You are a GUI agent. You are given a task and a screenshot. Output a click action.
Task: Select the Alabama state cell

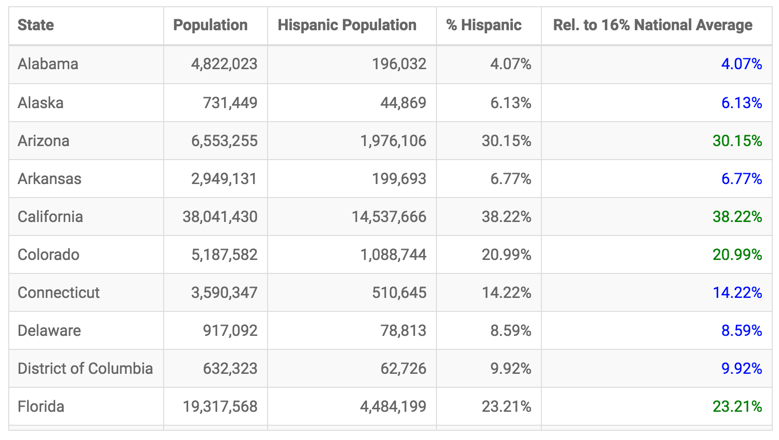tap(48, 64)
